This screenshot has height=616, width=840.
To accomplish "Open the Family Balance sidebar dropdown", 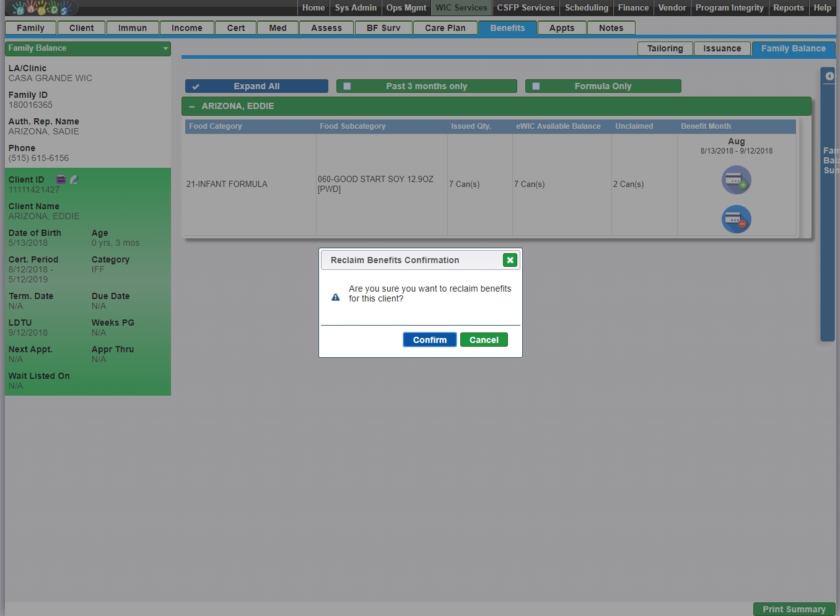I will pos(165,48).
